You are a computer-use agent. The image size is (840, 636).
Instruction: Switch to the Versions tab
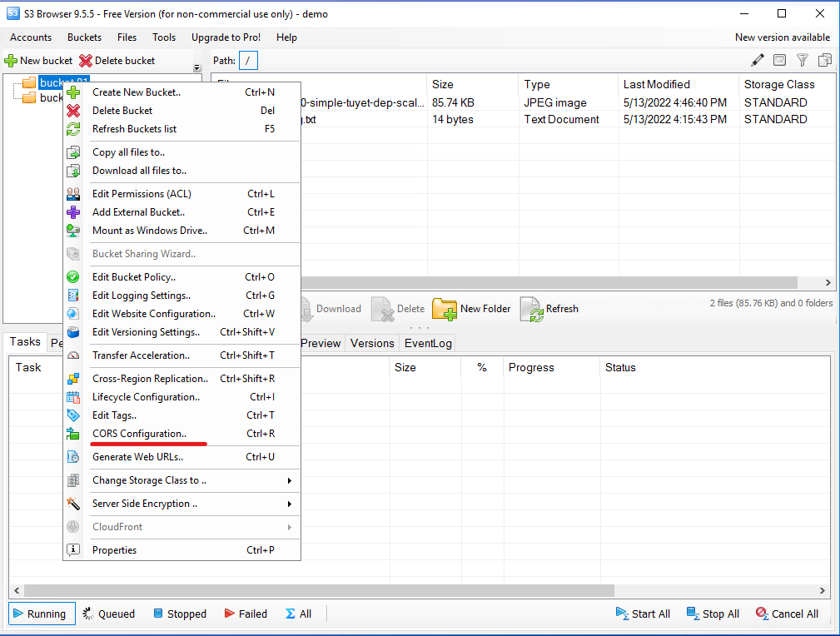(371, 343)
